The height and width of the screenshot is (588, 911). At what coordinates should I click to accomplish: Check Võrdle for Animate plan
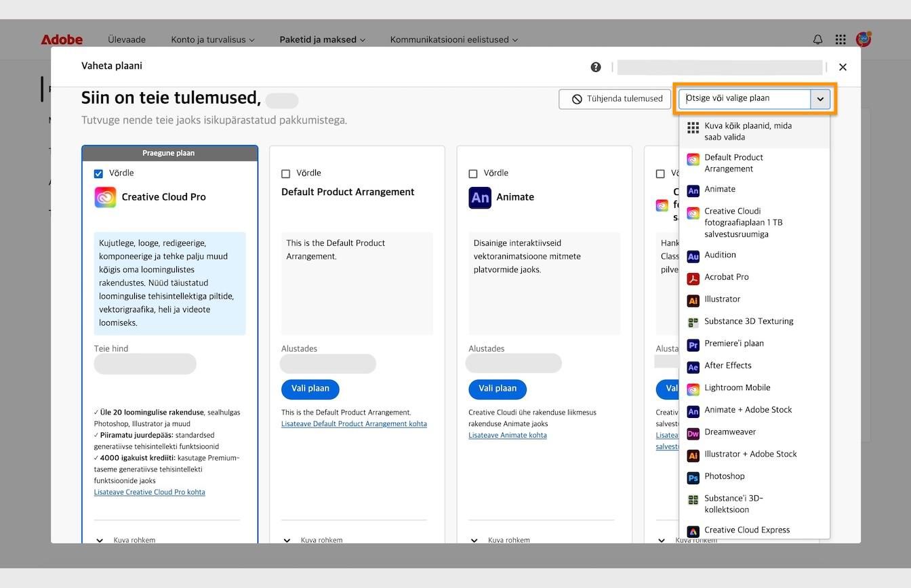473,174
